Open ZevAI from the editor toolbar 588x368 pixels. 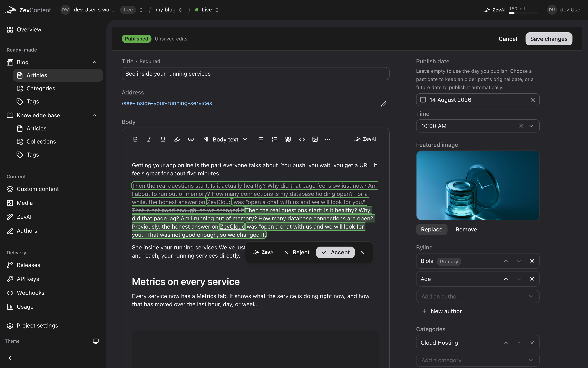click(365, 139)
